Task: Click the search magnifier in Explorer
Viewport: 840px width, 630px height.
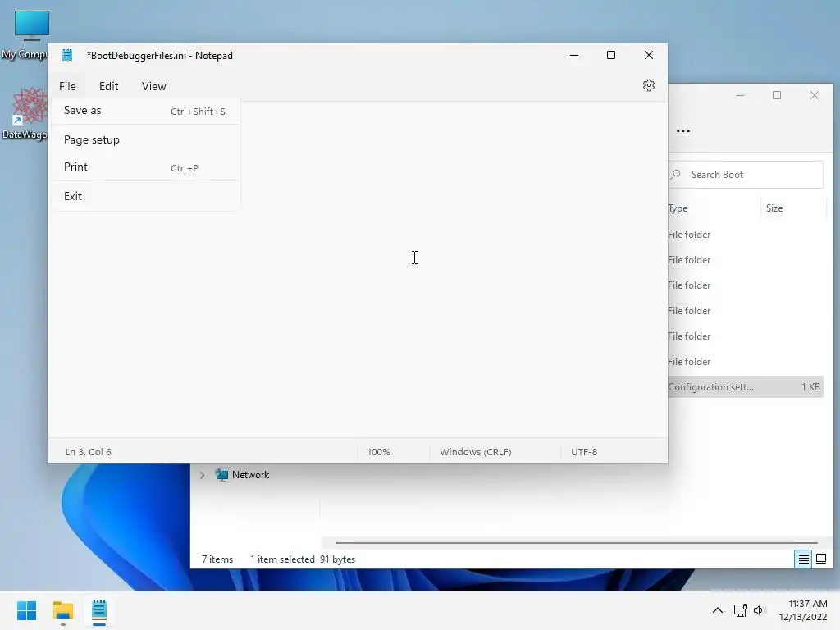Action: [676, 175]
